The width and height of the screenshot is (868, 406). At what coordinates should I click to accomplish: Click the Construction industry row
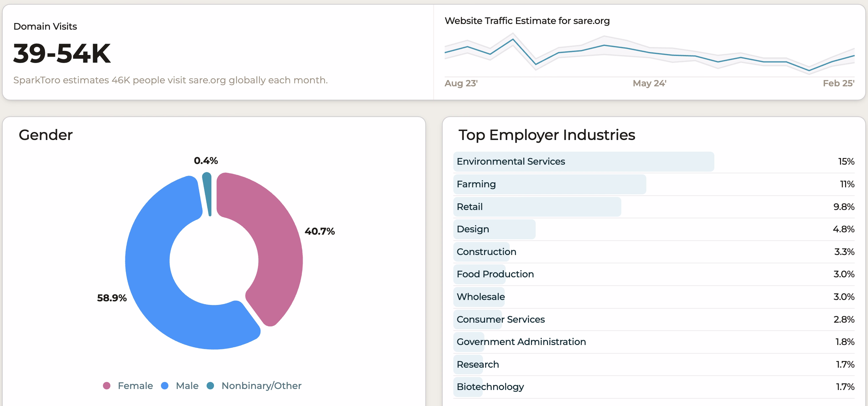(x=486, y=252)
